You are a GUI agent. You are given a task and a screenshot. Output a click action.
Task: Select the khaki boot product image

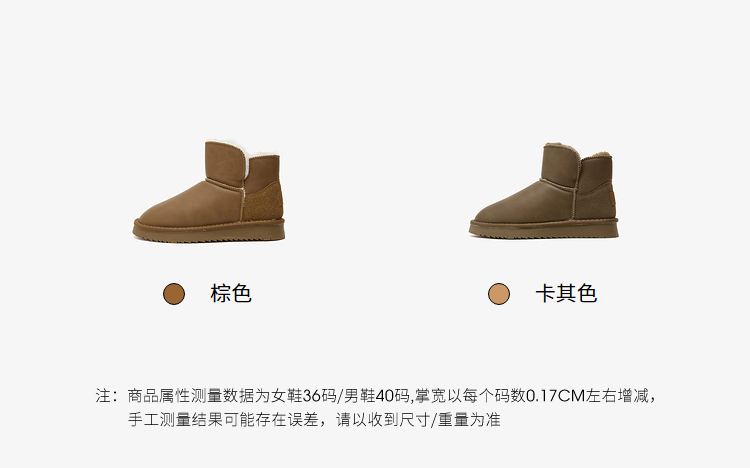544,190
